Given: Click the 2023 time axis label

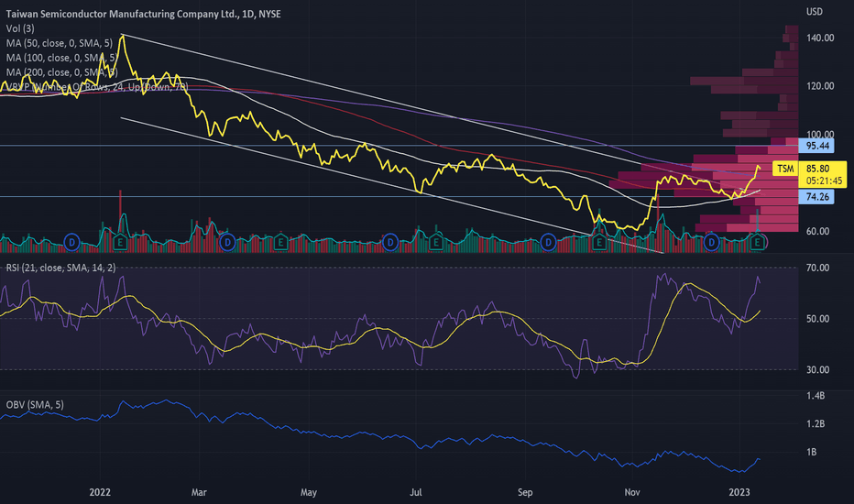Looking at the screenshot, I should pyautogui.click(x=739, y=493).
